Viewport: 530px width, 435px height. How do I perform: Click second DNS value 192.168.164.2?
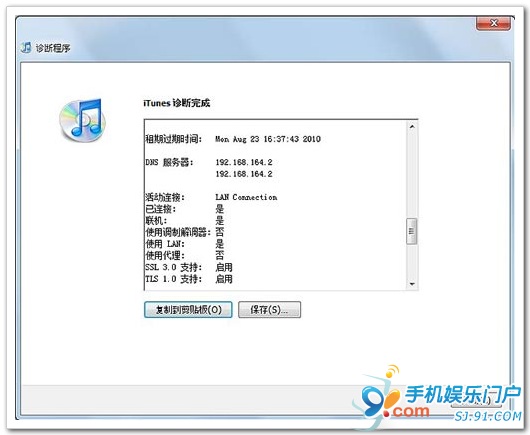244,174
